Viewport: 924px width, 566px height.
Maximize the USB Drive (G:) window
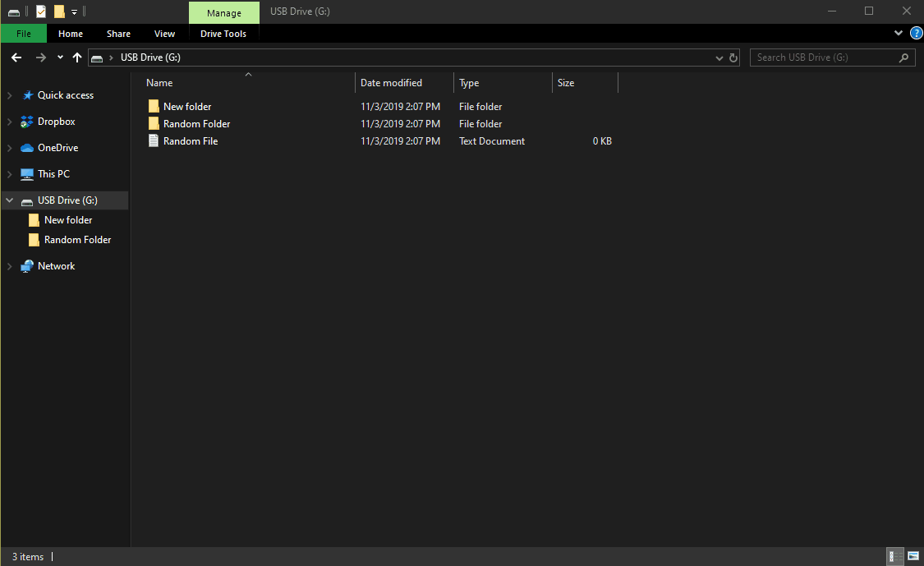pyautogui.click(x=869, y=12)
